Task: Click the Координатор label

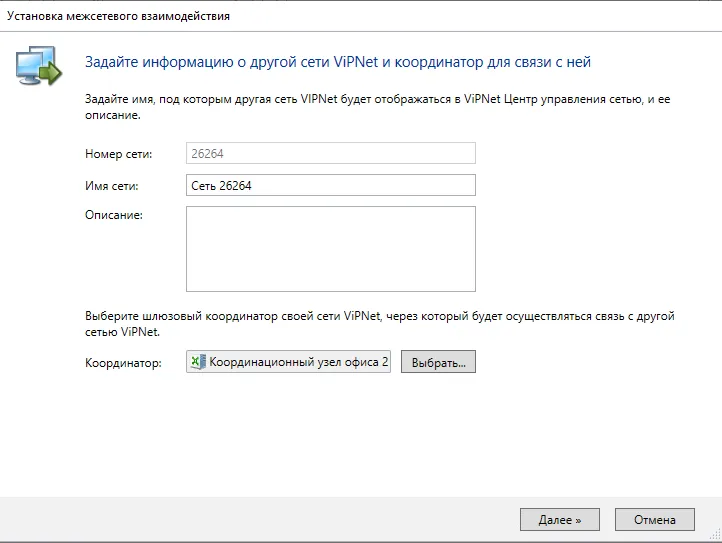Action: pyautogui.click(x=123, y=363)
